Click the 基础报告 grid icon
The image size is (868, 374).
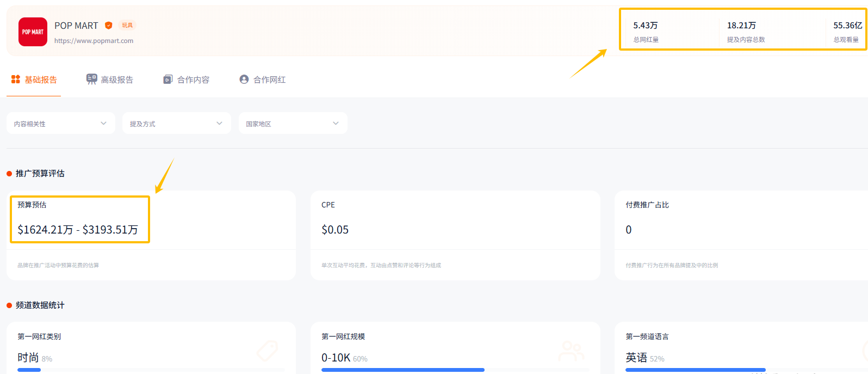(x=16, y=79)
